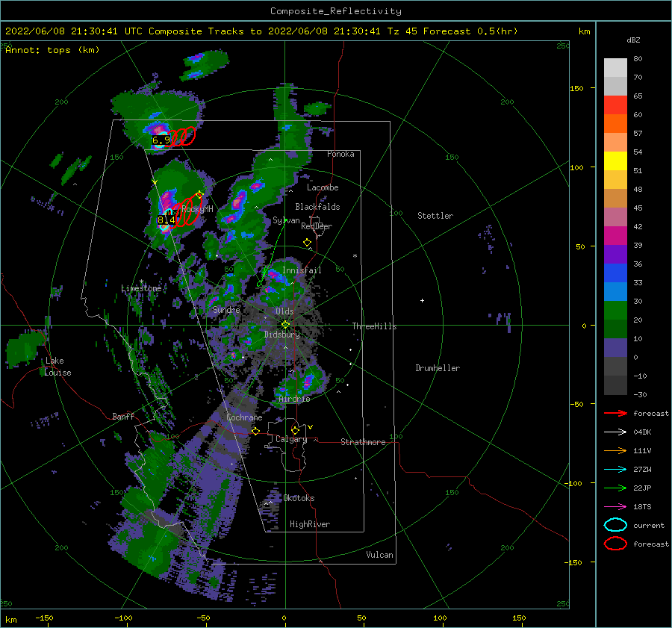Click the green storm track line near Sylvan
This screenshot has height=628, width=672.
(x=272, y=253)
